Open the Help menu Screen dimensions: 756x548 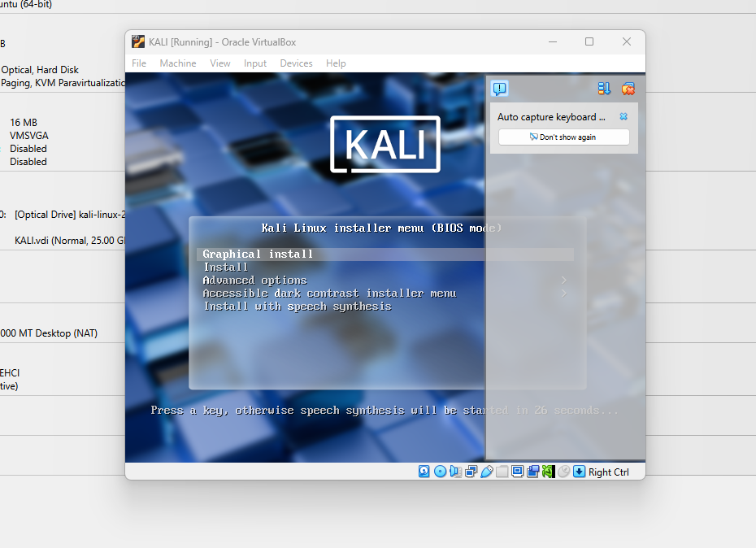[x=336, y=63]
